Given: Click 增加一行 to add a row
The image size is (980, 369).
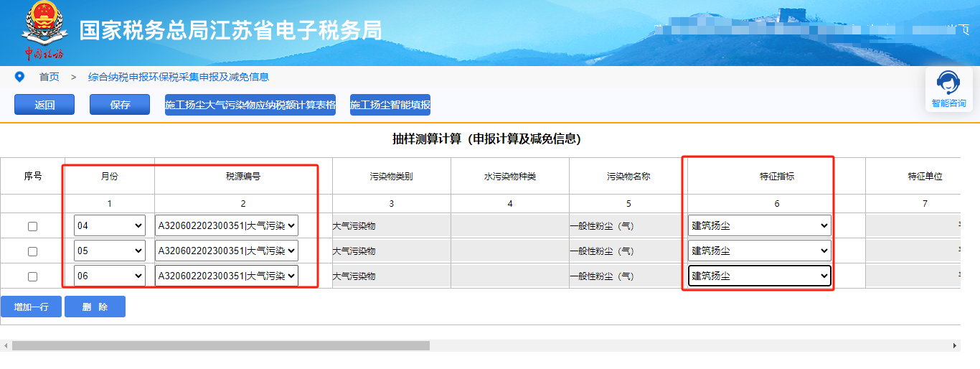Looking at the screenshot, I should click(x=31, y=307).
